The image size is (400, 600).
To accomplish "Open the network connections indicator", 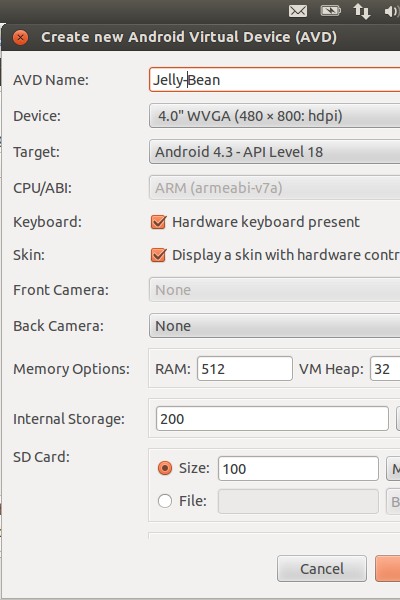I will tap(362, 11).
